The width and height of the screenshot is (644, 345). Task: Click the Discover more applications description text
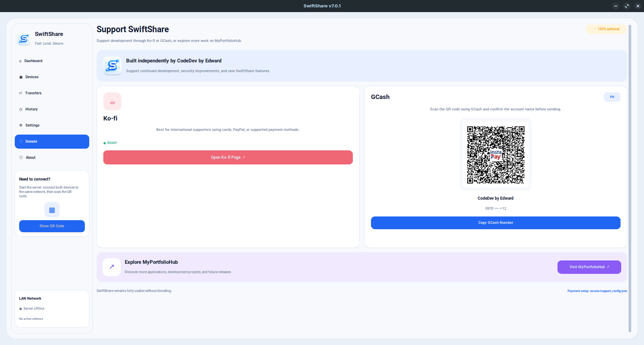178,272
